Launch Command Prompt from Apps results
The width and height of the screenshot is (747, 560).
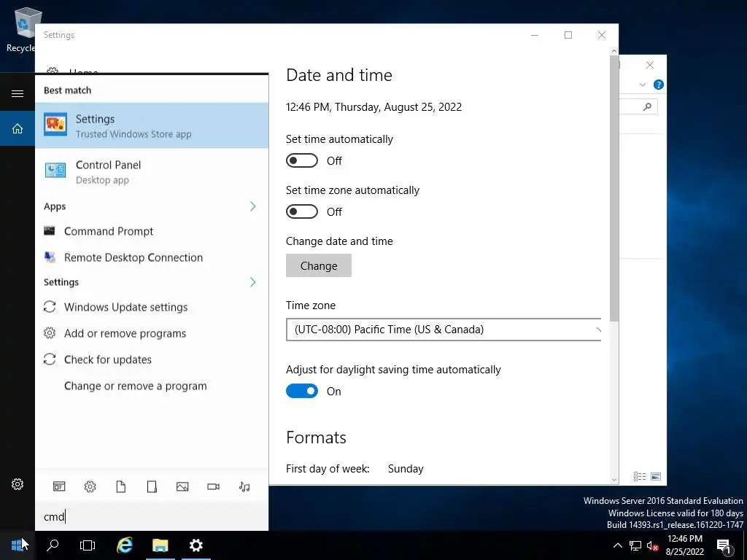click(152, 231)
